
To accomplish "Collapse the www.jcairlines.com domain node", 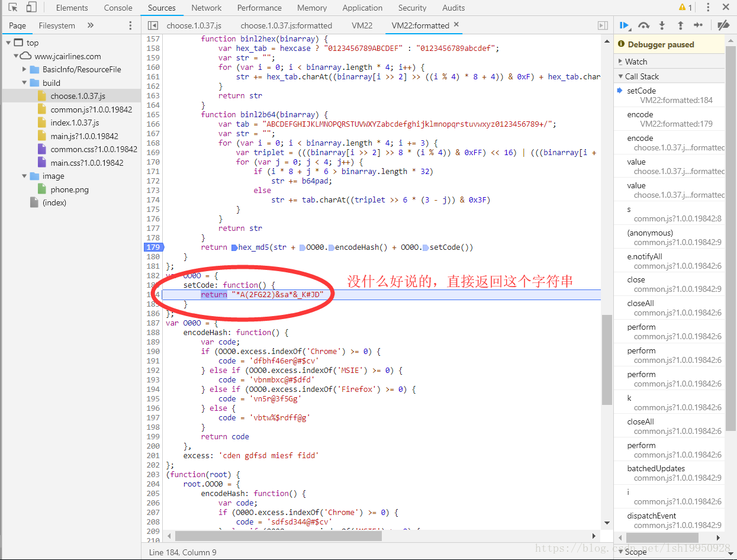I will tap(17, 56).
